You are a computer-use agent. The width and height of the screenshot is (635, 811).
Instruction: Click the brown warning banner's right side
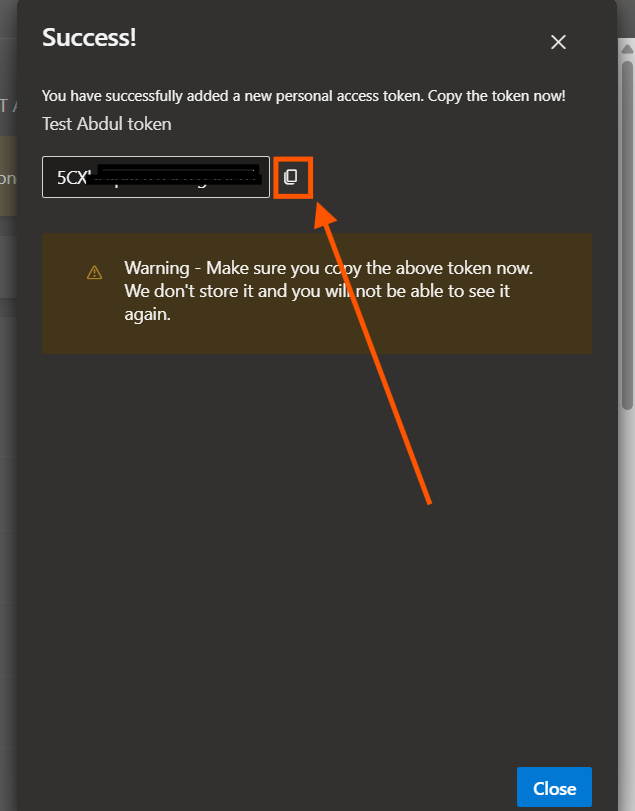point(564,293)
